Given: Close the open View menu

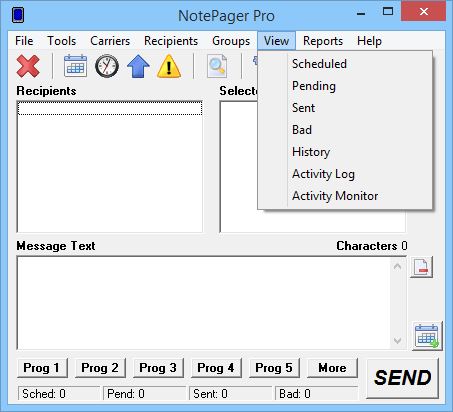Looking at the screenshot, I should (276, 41).
